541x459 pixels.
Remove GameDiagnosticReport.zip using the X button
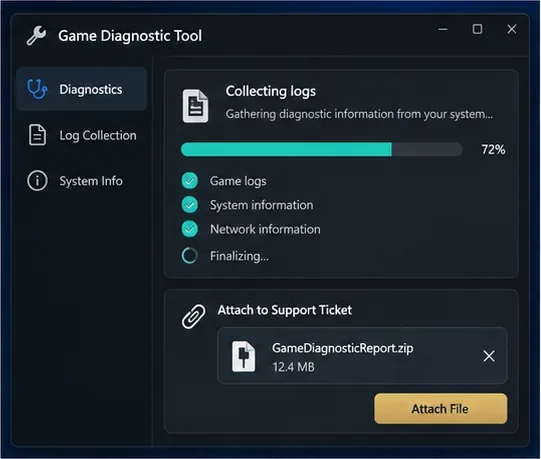tap(489, 356)
